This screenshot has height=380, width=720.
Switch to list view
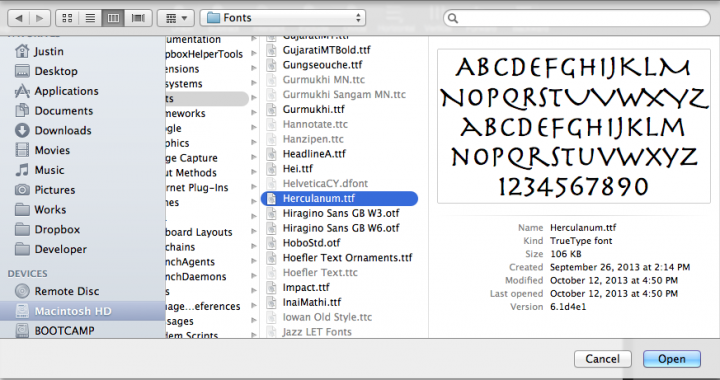(90, 18)
